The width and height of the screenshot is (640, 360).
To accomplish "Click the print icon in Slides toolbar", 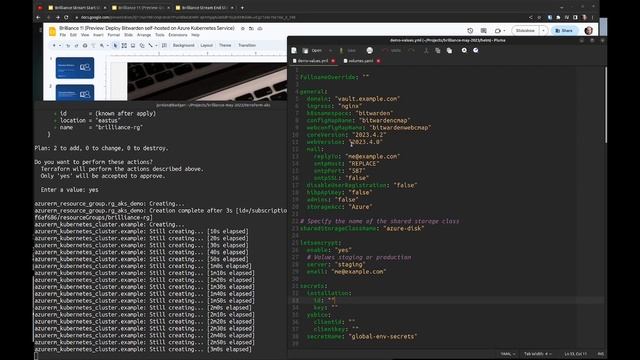I will [85, 45].
